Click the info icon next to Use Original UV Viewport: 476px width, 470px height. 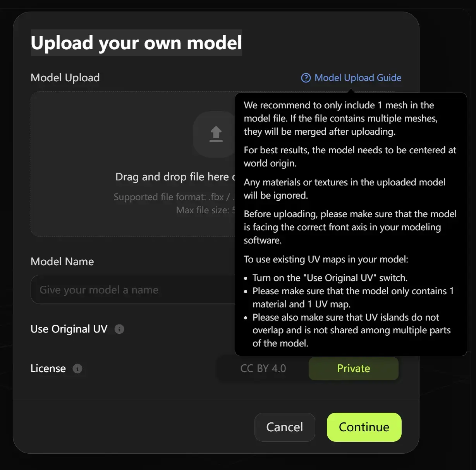point(119,329)
